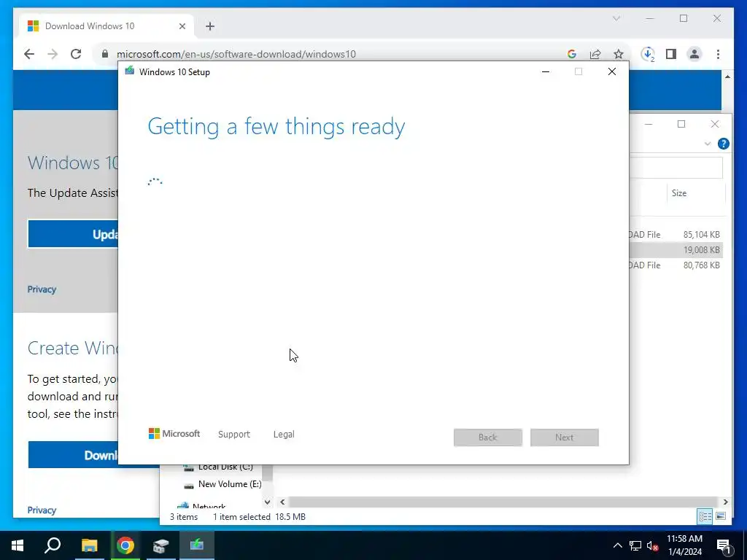Viewport: 747px width, 560px height.
Task: Open the Windows Start menu
Action: pos(18,545)
